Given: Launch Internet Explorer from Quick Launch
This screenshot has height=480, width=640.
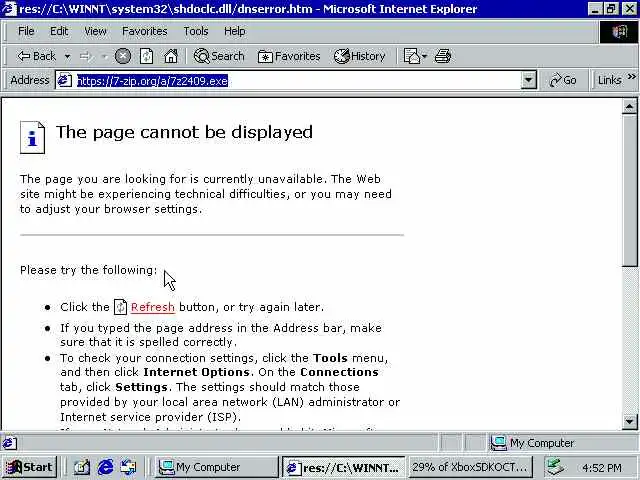Looking at the screenshot, I should (105, 467).
